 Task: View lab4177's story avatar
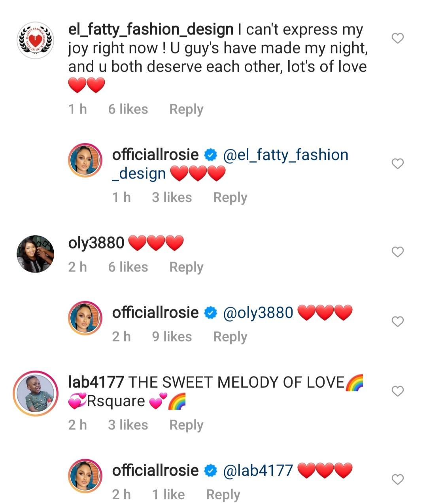[35, 393]
